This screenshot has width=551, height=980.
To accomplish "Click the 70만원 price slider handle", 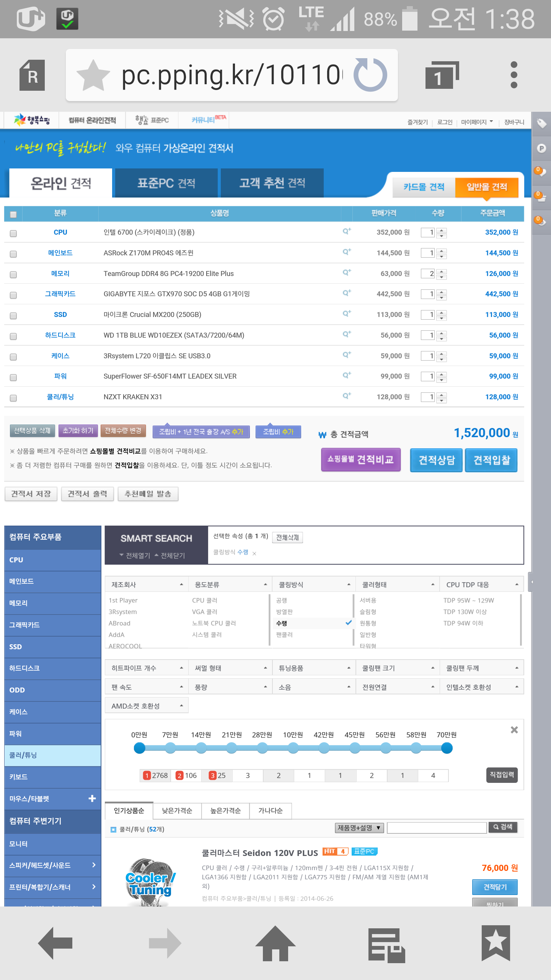I will 447,748.
